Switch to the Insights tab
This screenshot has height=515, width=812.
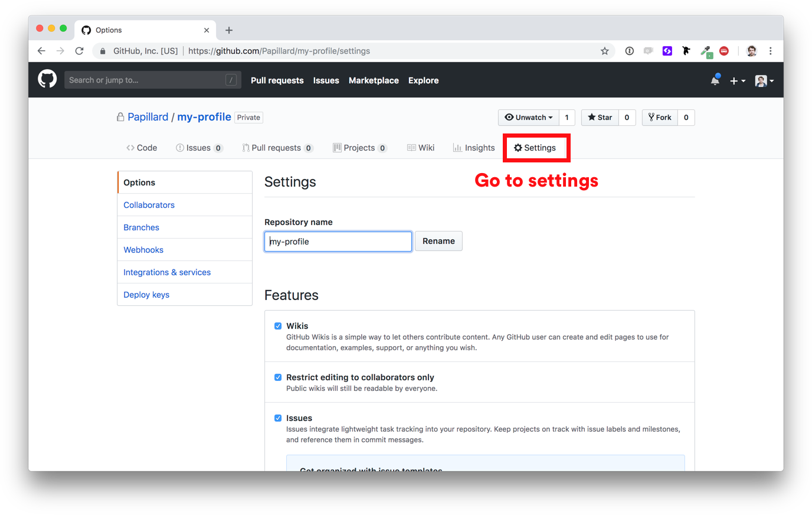click(474, 148)
